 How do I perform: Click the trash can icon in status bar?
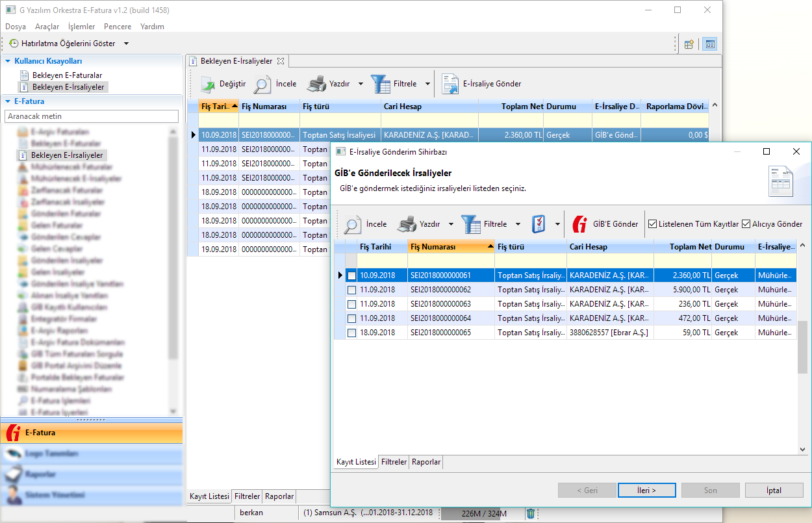click(x=531, y=513)
